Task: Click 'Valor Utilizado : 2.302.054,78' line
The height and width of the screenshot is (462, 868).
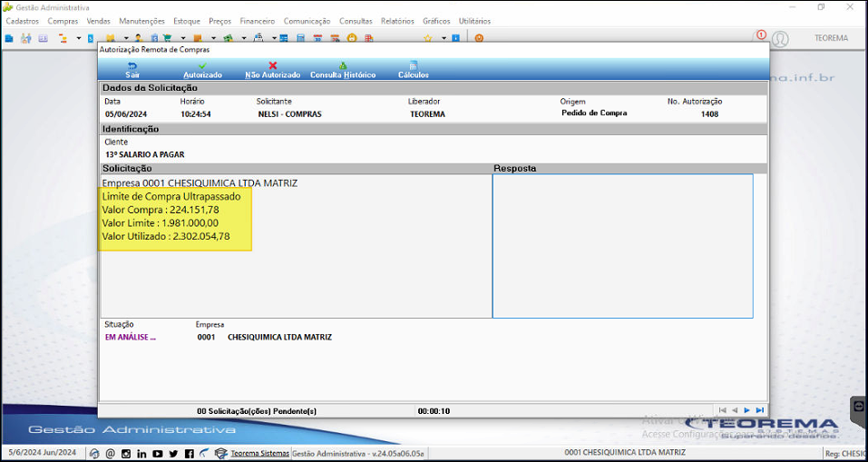Action: tap(166, 237)
